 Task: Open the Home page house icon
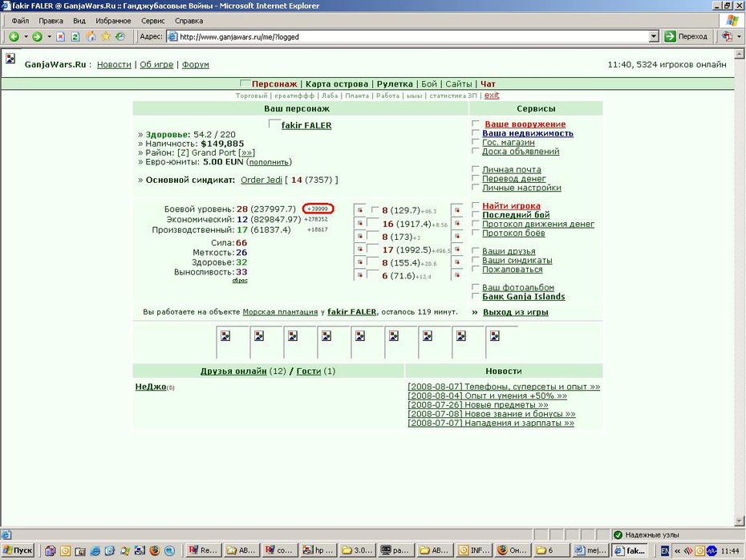coord(91,37)
